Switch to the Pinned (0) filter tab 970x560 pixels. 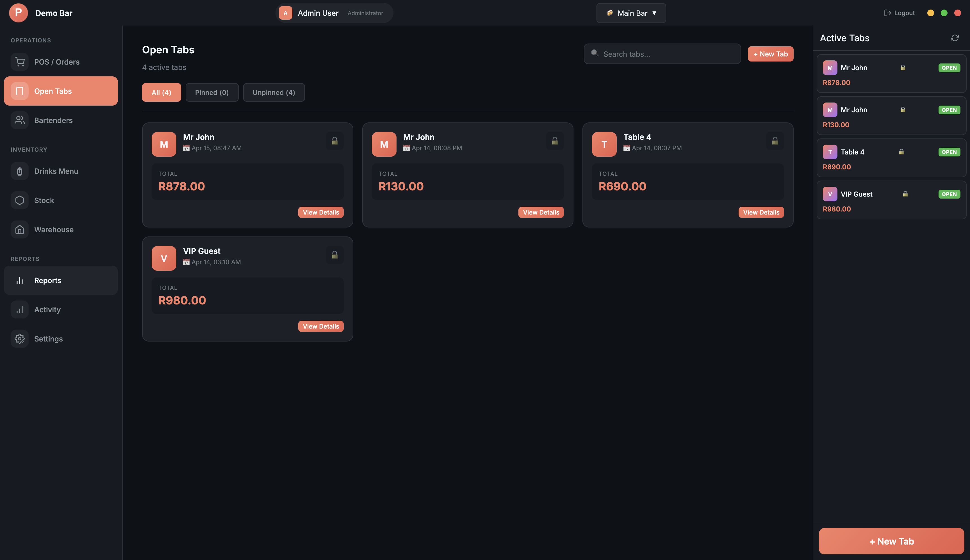212,92
